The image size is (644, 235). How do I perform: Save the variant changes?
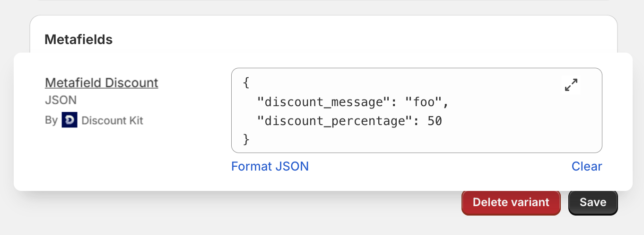pyautogui.click(x=593, y=202)
